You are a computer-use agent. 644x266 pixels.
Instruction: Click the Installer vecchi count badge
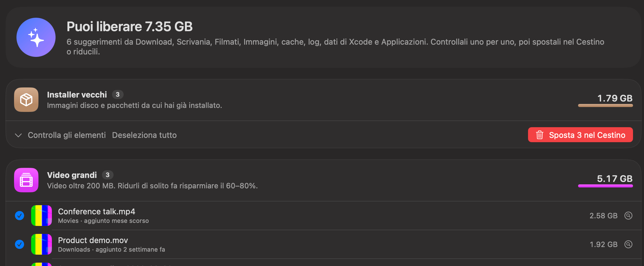(118, 94)
